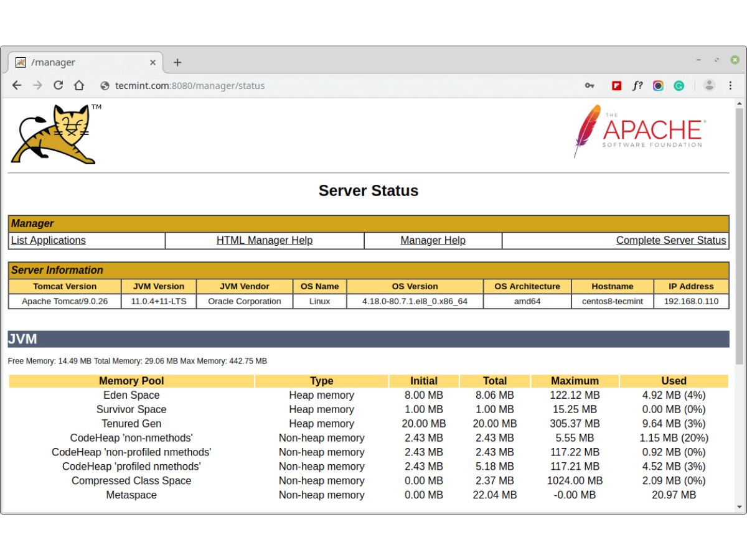The height and width of the screenshot is (560, 747).
Task: Click '4.18.0-80.7.1.el8_0.x86_64' cell
Action: (415, 301)
